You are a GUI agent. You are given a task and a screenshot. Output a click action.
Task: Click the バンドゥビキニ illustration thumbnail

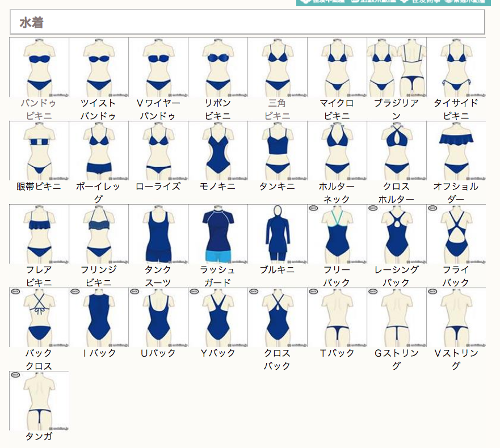(x=39, y=67)
